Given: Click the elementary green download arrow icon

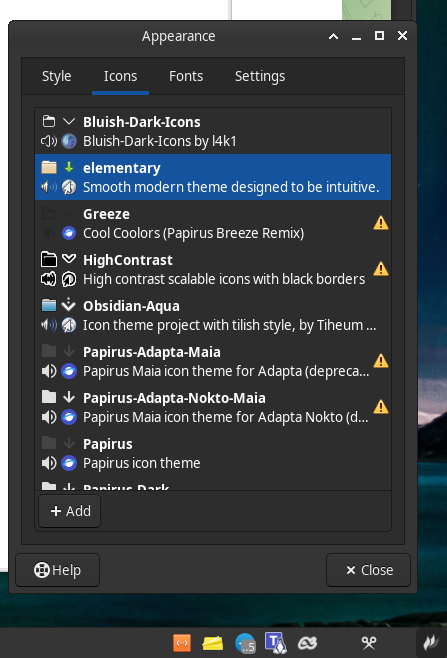Looking at the screenshot, I should pos(69,167).
